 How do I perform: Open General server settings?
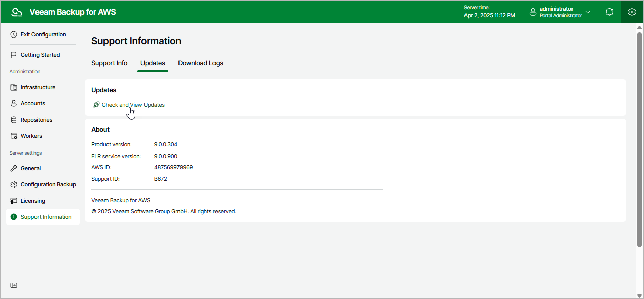point(30,168)
